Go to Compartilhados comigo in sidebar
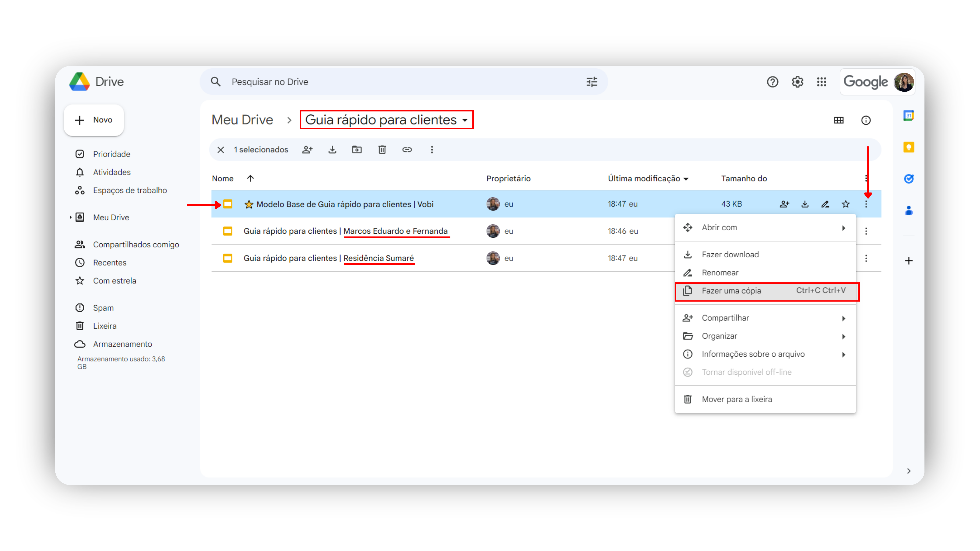 pyautogui.click(x=136, y=245)
